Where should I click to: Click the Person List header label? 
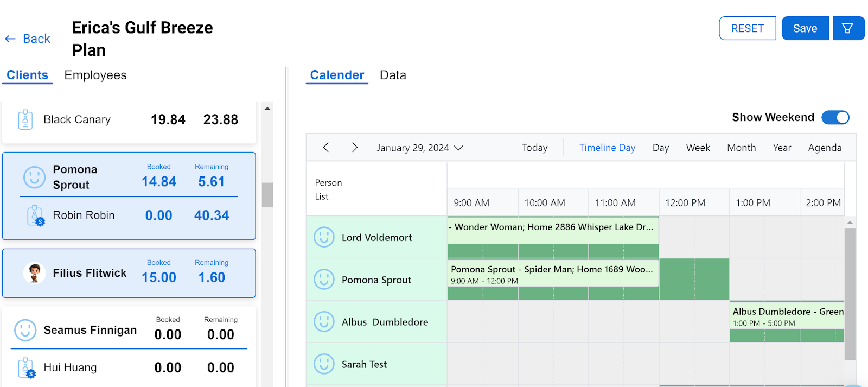(x=328, y=189)
